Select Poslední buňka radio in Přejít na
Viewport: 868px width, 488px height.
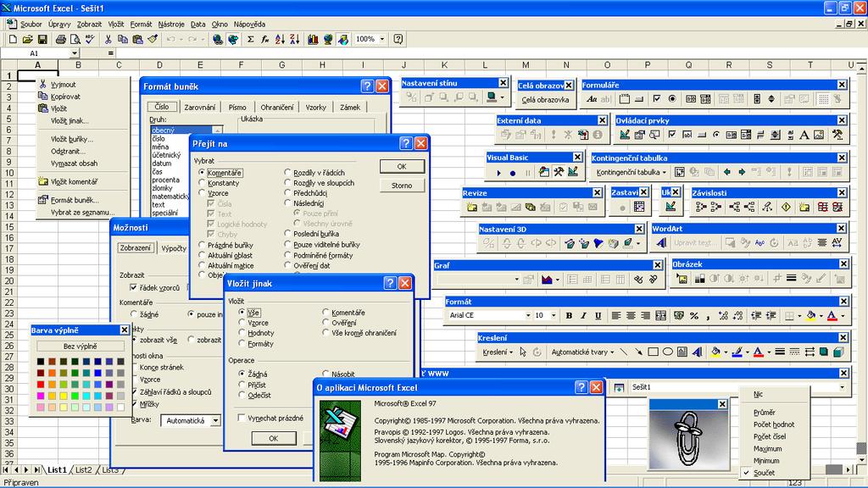click(287, 234)
